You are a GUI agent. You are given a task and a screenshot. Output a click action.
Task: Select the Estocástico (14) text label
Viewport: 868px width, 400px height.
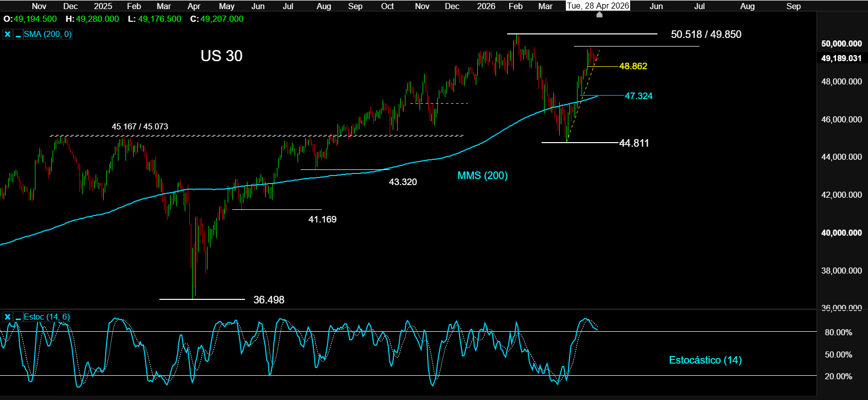click(705, 360)
